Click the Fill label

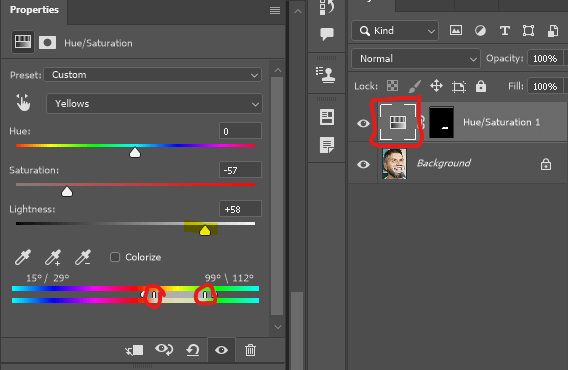(516, 86)
